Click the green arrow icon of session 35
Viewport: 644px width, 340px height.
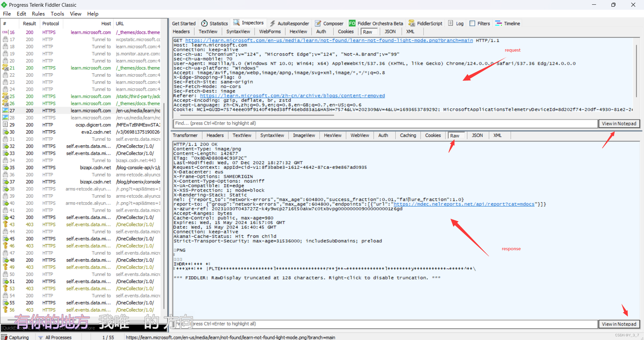pyautogui.click(x=5, y=167)
